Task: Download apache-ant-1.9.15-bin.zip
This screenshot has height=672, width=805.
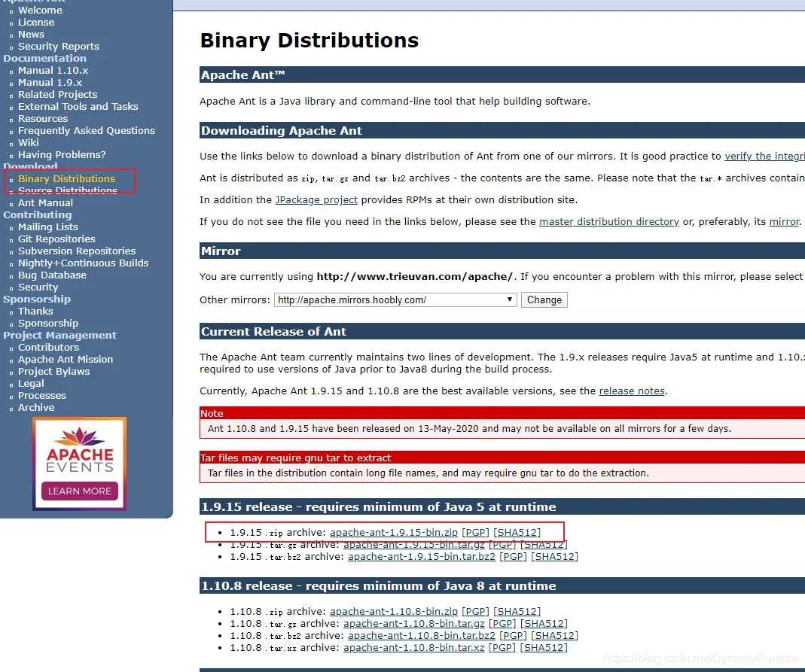Action: (x=393, y=533)
